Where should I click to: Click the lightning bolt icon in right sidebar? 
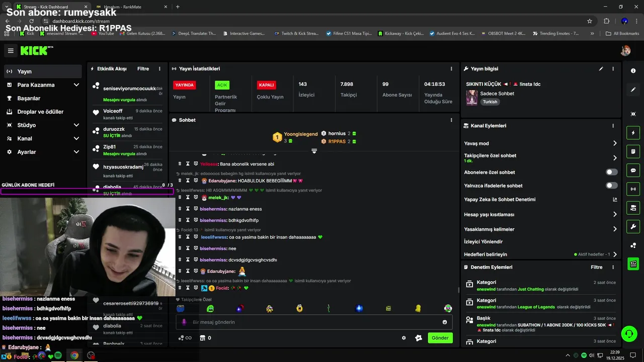point(633,133)
